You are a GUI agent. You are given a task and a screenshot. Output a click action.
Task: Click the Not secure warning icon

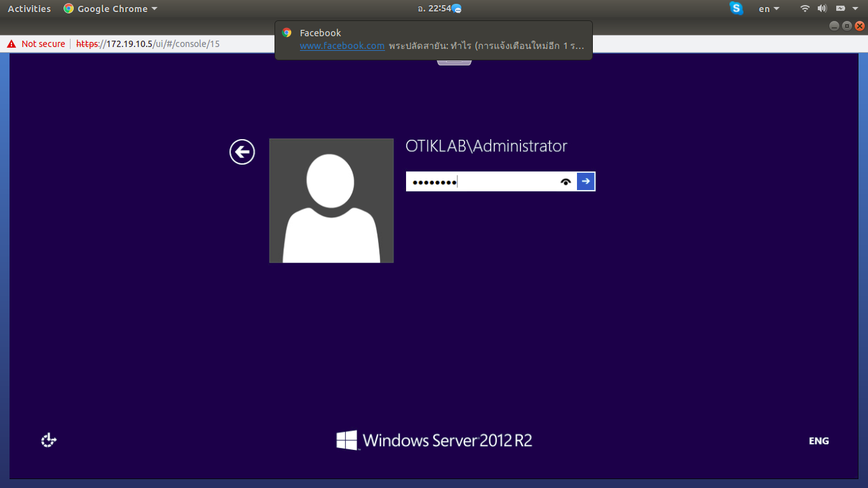[11, 44]
